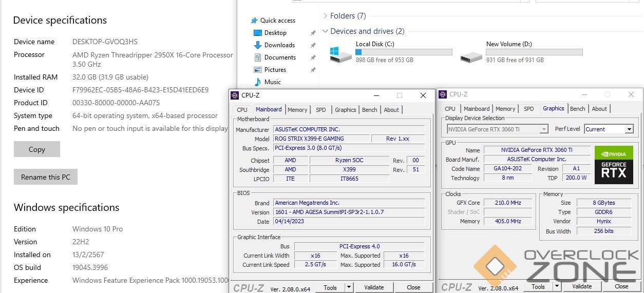This screenshot has height=293, width=644.
Task: Click the Copy device specifications button
Action: coord(37,149)
